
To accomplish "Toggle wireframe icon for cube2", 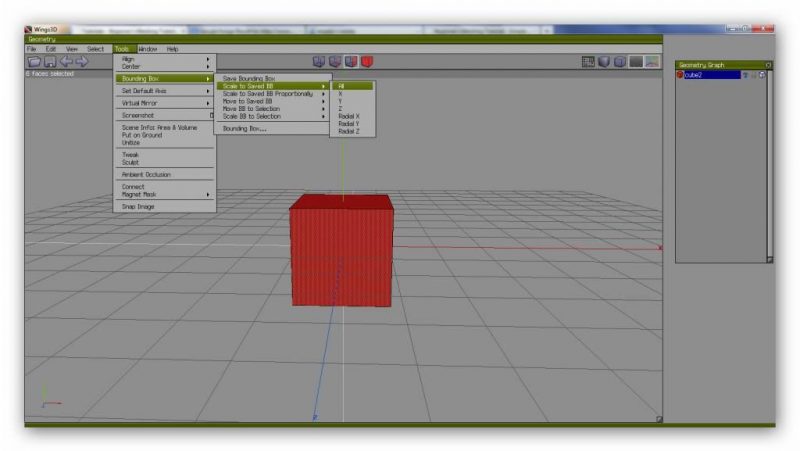I will (762, 75).
